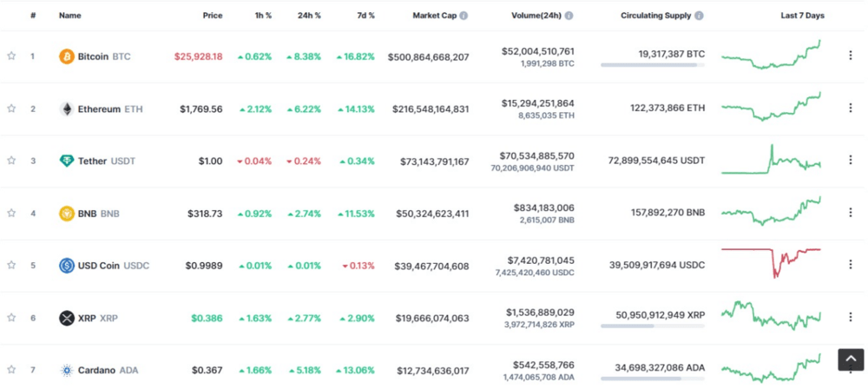Open the Bitcoin BTC coin page
This screenshot has width=868, height=389.
(x=104, y=56)
